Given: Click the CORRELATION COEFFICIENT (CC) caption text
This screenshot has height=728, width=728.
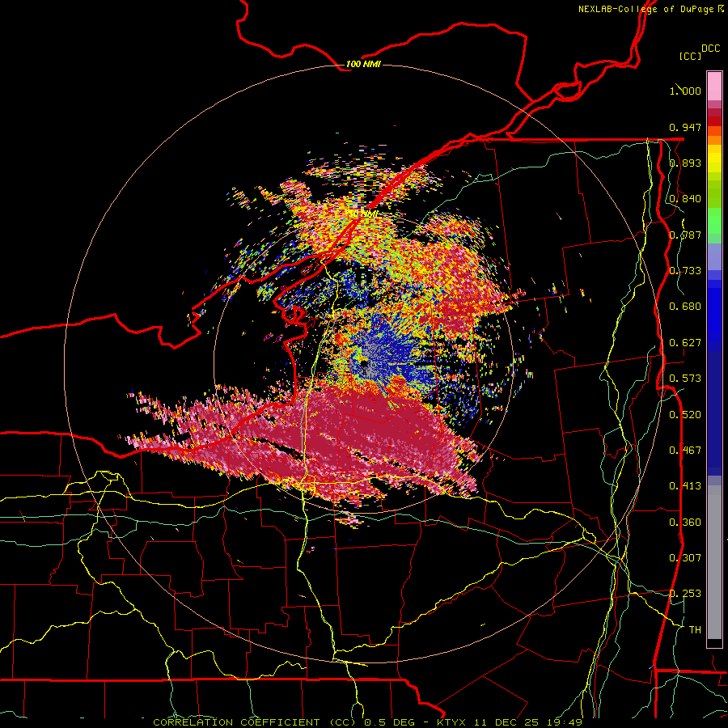Looking at the screenshot, I should click(x=256, y=722).
